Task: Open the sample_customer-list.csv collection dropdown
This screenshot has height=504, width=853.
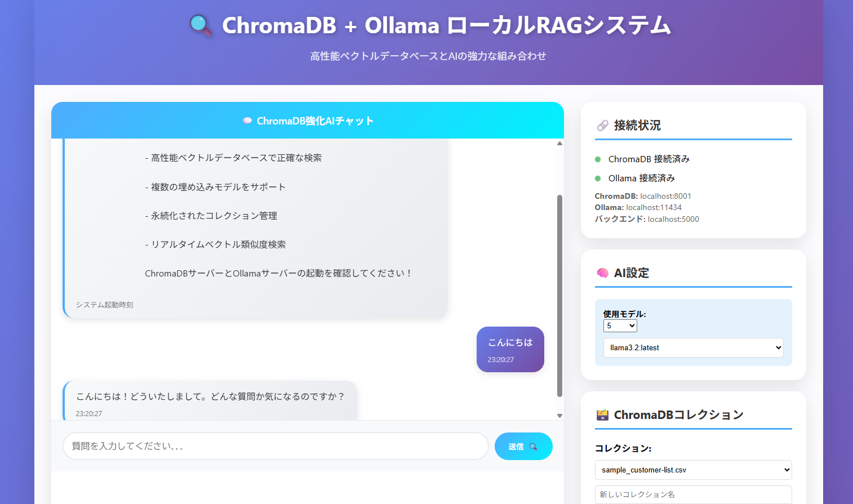Action: point(693,470)
